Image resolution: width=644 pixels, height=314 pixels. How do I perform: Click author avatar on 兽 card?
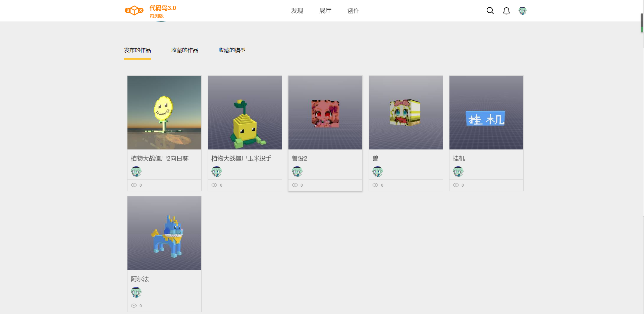378,172
